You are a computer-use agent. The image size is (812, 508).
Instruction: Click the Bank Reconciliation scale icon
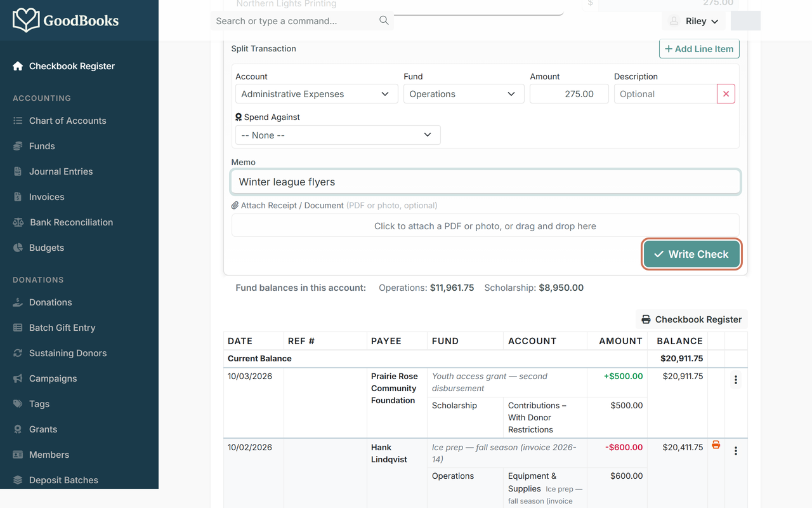(x=18, y=222)
